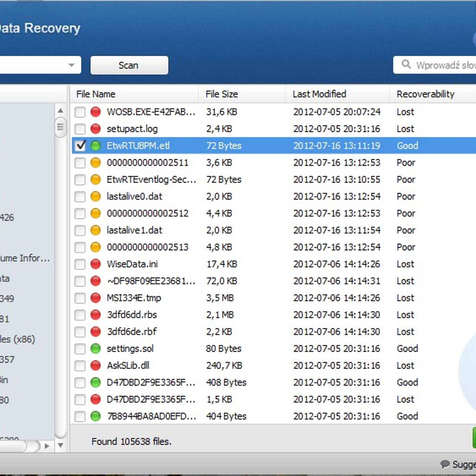The height and width of the screenshot is (476, 476).
Task: Select the folder tree item ending in 426
Action: pyautogui.click(x=7, y=217)
